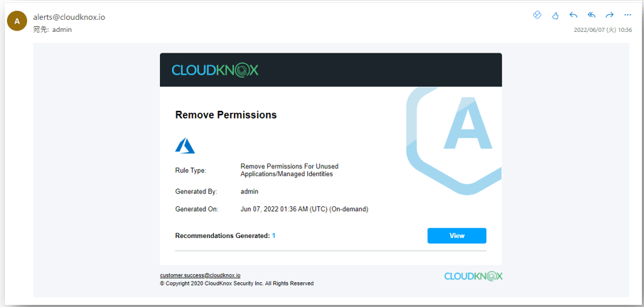Image resolution: width=644 pixels, height=307 pixels.
Task: Click the CloudKnox logo in the email footer
Action: [473, 276]
